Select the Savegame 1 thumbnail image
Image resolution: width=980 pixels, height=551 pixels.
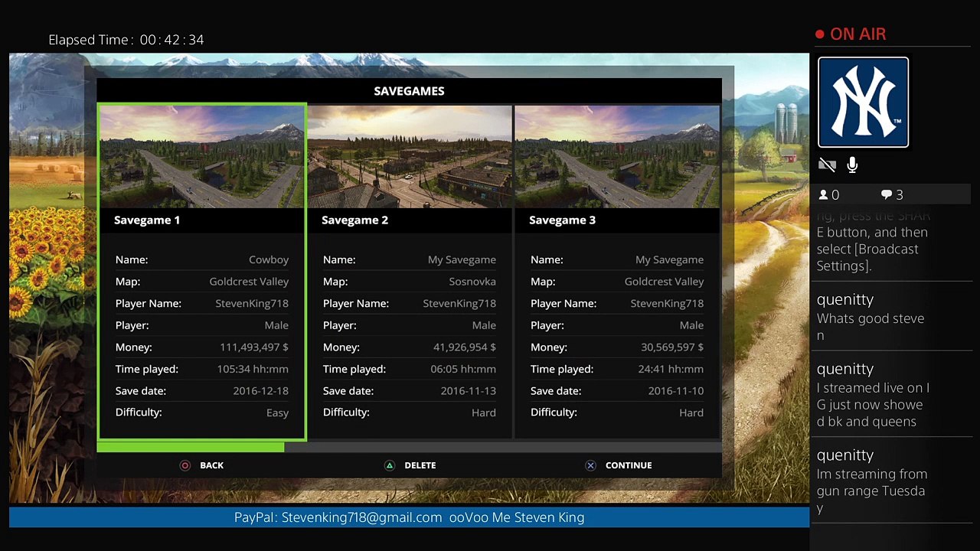click(202, 157)
